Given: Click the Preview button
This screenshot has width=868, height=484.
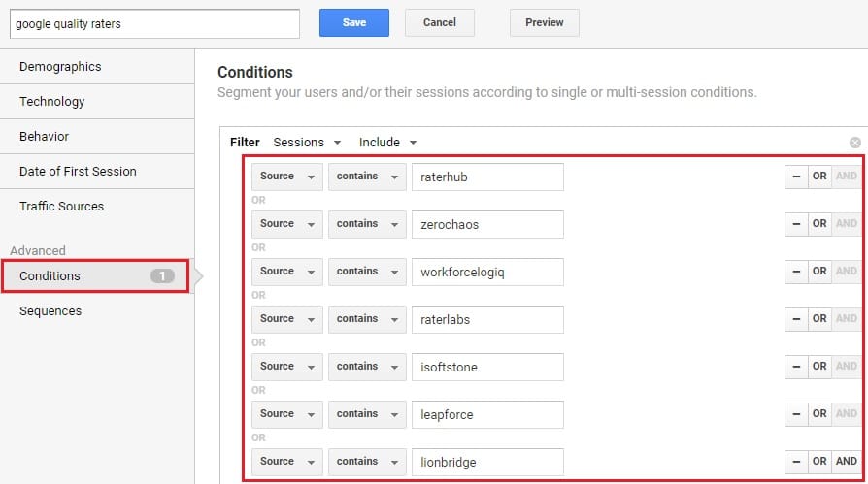Looking at the screenshot, I should [544, 22].
